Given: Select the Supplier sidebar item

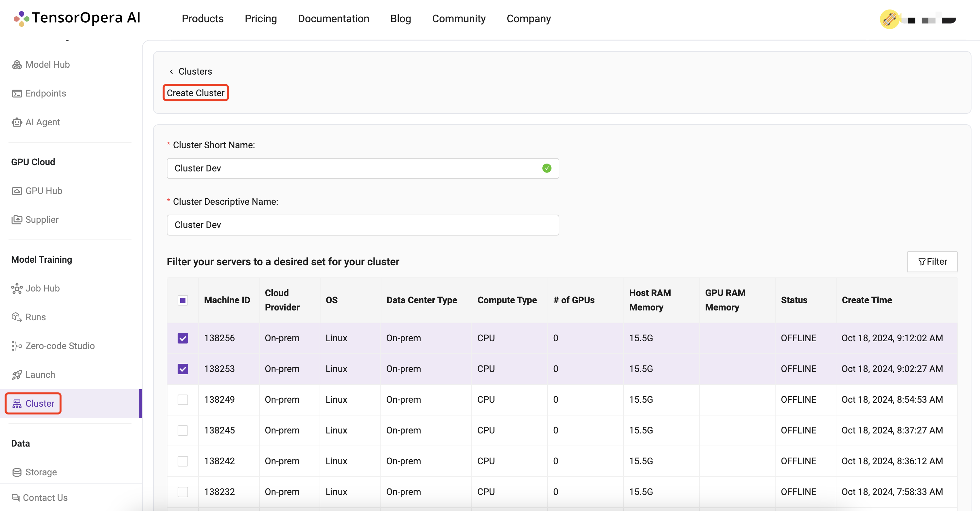Looking at the screenshot, I should [42, 220].
